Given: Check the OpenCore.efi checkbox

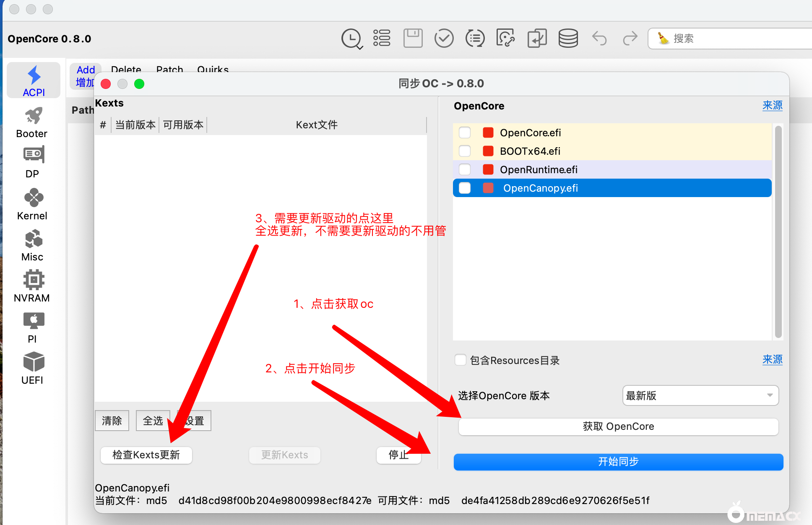Looking at the screenshot, I should tap(465, 133).
